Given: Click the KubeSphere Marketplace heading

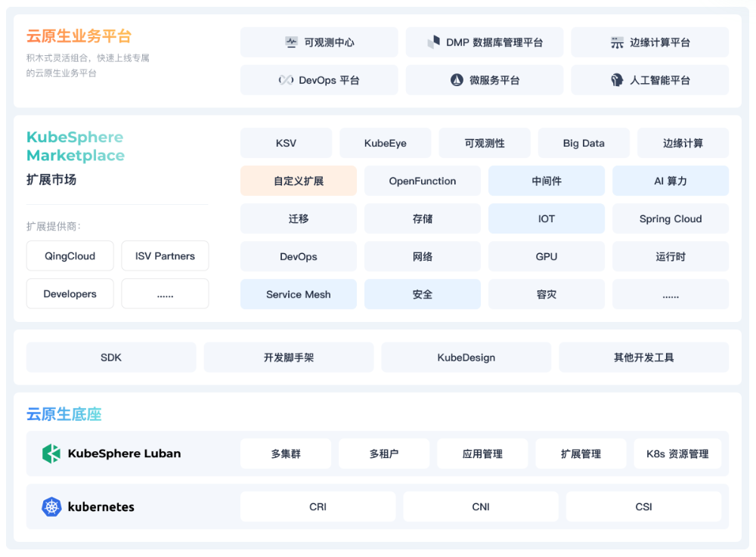Looking at the screenshot, I should coord(75,146).
